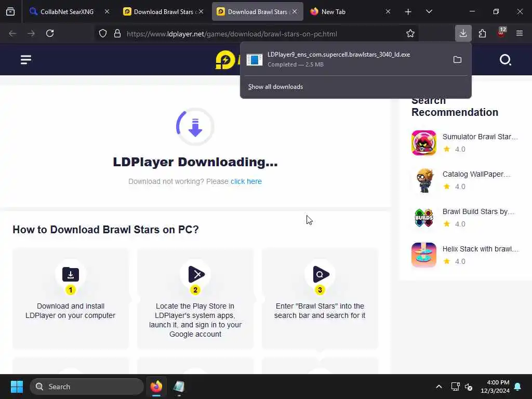Screen dimensions: 532x399
Task: Open Brawl Build Stars app icon
Action: pos(424,218)
